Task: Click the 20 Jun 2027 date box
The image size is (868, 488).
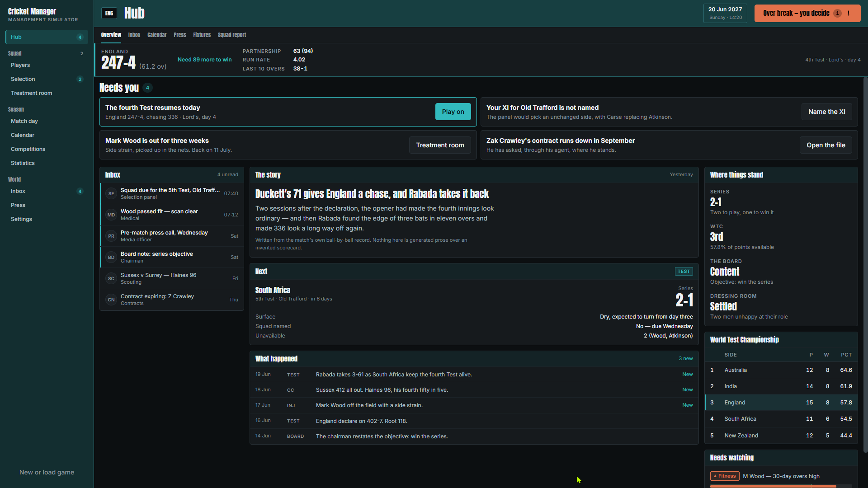Action: pos(725,13)
